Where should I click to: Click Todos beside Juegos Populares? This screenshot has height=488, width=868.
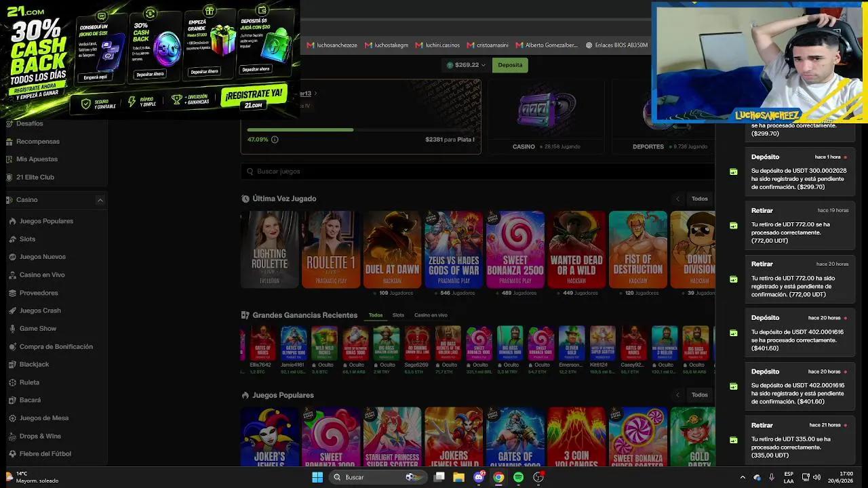(700, 394)
